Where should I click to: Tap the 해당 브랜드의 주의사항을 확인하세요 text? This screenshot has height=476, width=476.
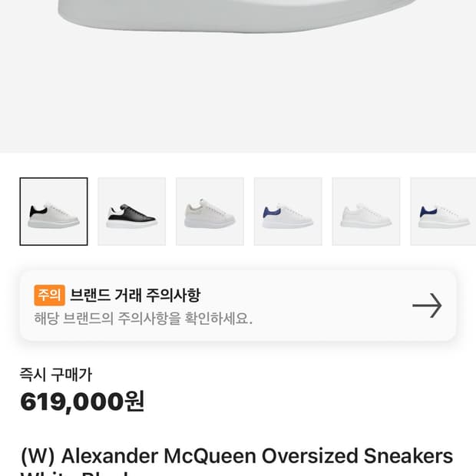[x=144, y=318]
